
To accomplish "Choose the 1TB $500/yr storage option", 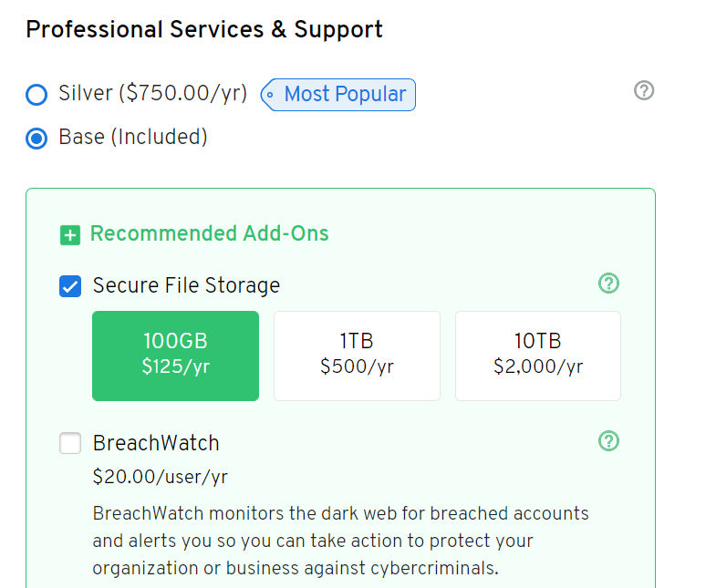I will 357,356.
